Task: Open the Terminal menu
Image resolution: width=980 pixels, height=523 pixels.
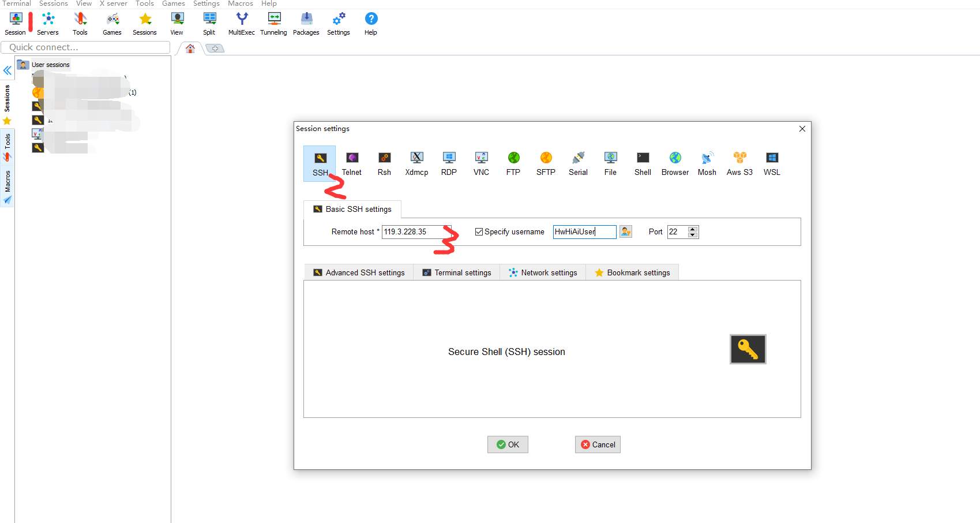Action: point(17,3)
